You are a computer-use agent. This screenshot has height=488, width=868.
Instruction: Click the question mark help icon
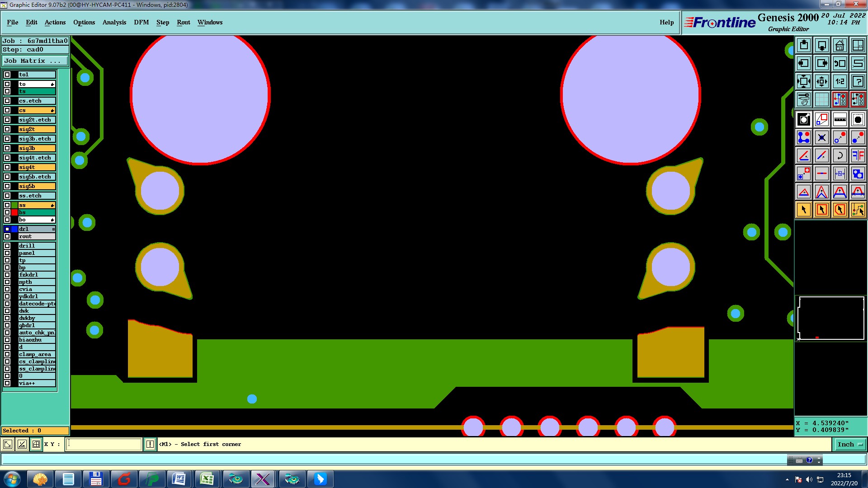(858, 81)
